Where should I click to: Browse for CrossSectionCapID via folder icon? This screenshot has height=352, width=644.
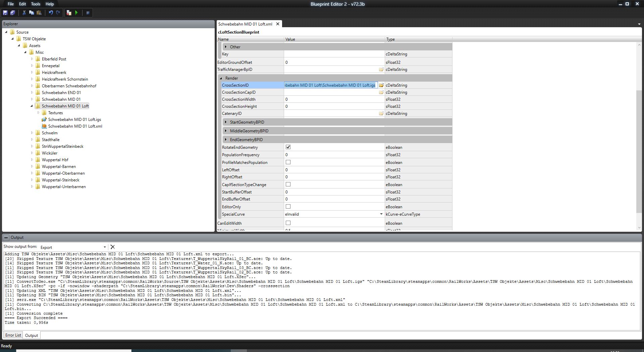click(381, 92)
